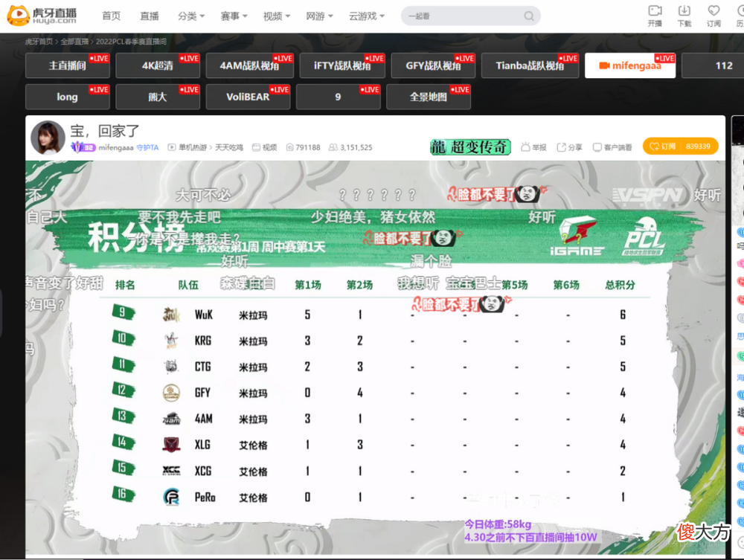Image resolution: width=744 pixels, height=560 pixels.
Task: Click the CTG team logo in table
Action: point(171,367)
